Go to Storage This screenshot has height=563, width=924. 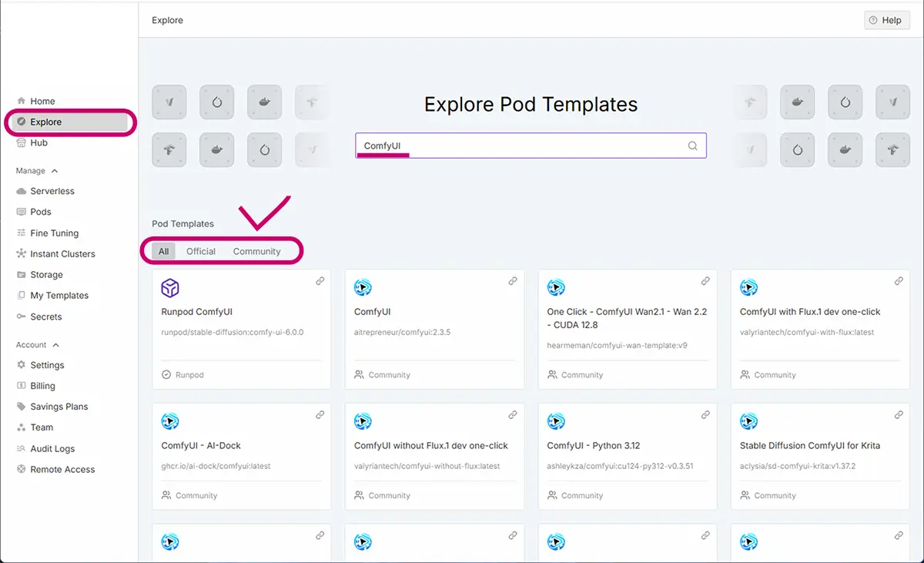[x=40, y=274]
